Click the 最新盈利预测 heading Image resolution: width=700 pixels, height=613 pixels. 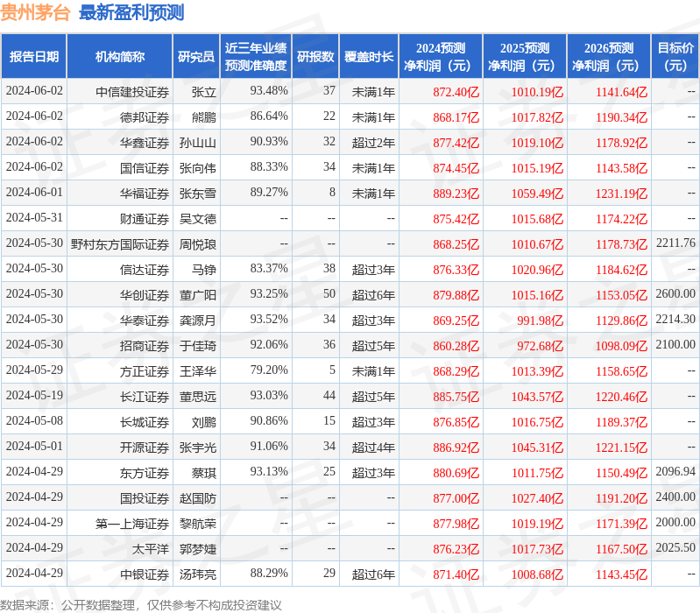131,12
